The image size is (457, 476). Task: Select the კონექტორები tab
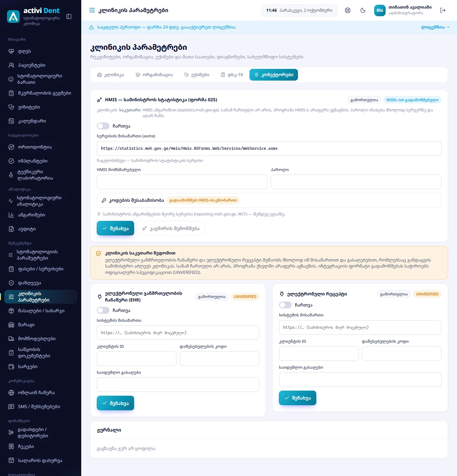coord(274,75)
